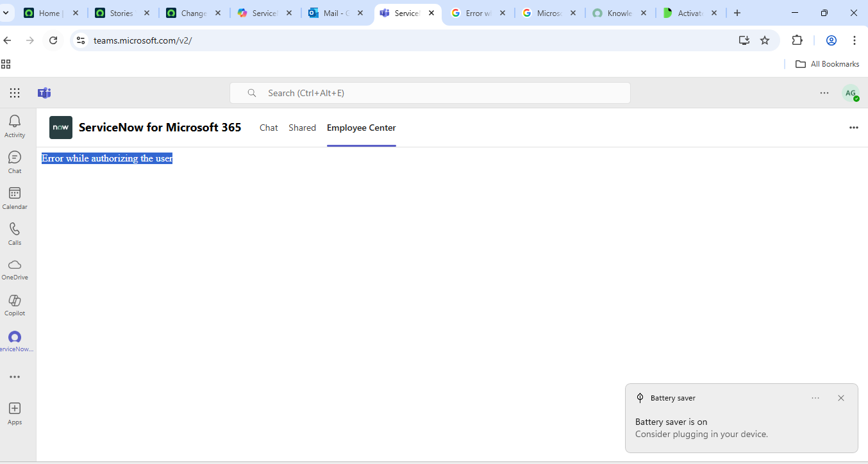Image resolution: width=868 pixels, height=464 pixels.
Task: Click 'Error while authorizing the user' text
Action: tap(107, 158)
